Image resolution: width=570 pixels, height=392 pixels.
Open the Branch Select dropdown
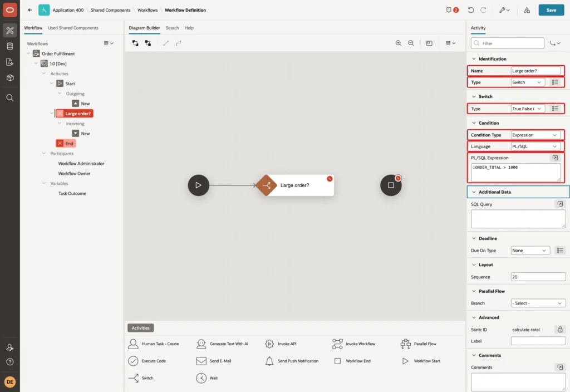tap(538, 303)
